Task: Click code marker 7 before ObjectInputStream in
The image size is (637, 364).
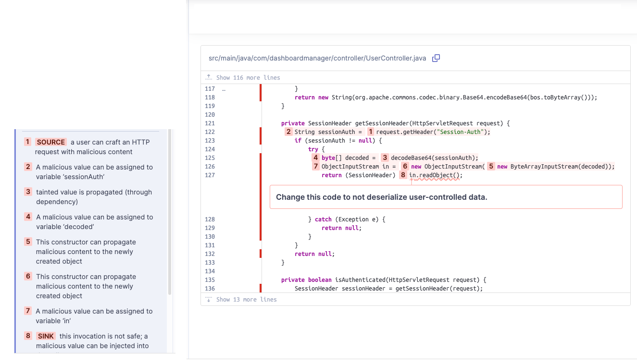Action: [316, 166]
